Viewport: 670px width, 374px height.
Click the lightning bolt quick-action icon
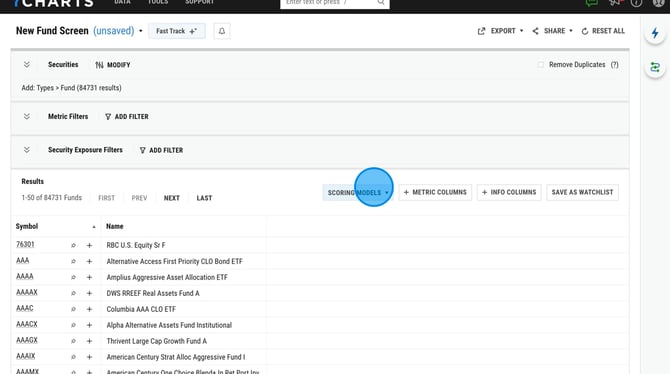coord(655,33)
